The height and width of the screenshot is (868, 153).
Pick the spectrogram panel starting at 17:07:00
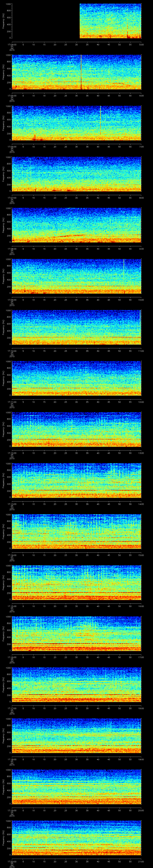click(x=77, y=174)
